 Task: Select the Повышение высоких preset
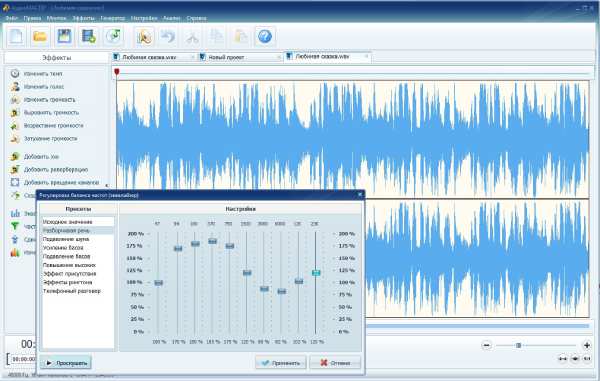click(x=78, y=265)
